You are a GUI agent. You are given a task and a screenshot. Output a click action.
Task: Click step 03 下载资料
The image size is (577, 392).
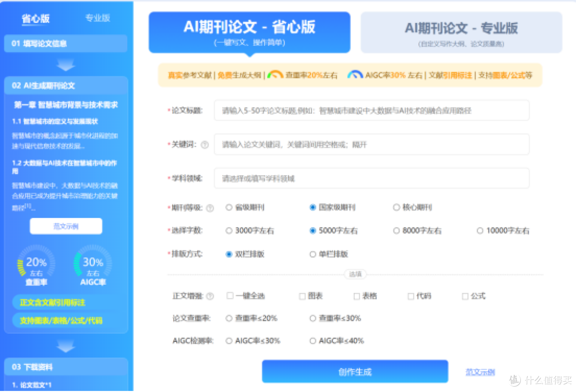[x=66, y=367]
